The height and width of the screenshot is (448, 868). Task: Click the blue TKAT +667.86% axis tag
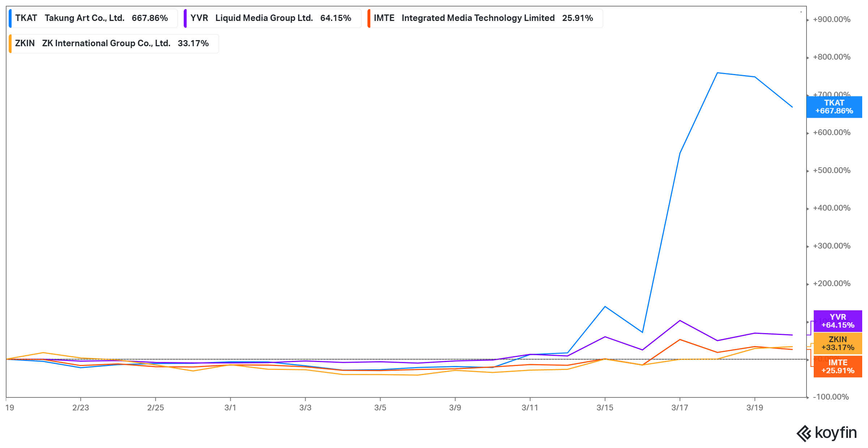pos(834,107)
